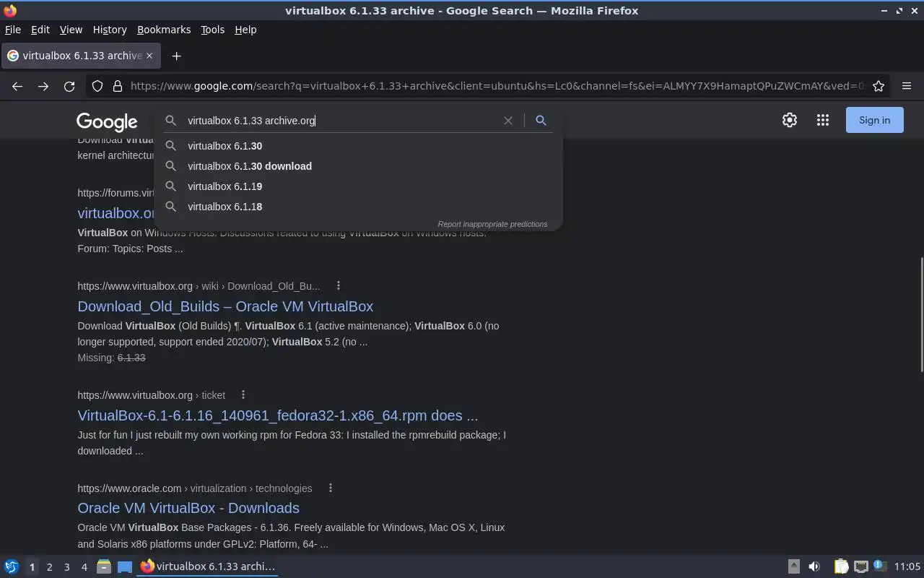
Task: Open the History menu
Action: (110, 30)
